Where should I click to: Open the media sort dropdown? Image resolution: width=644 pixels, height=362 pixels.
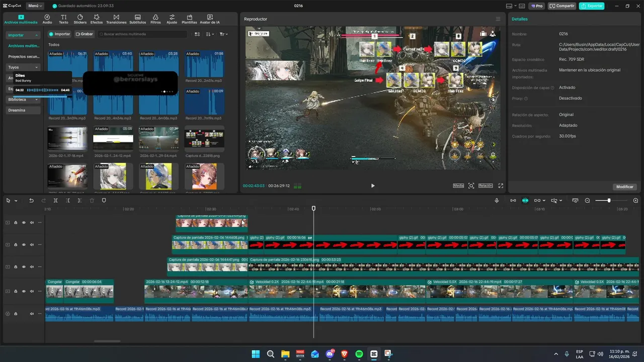(x=210, y=34)
